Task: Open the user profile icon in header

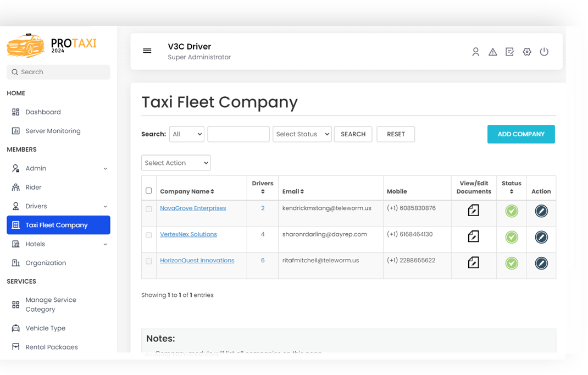Action: 475,52
